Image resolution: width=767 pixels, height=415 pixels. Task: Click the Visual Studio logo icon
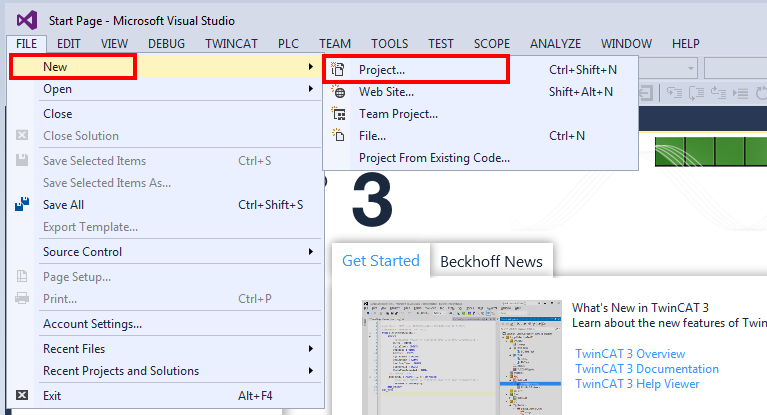pyautogui.click(x=27, y=20)
